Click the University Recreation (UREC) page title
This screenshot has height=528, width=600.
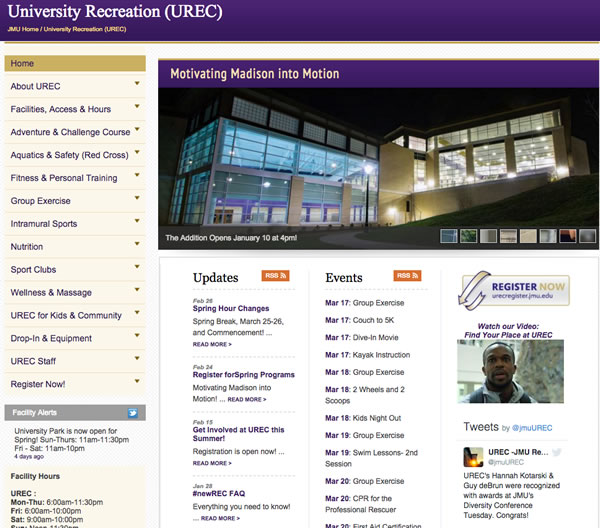pos(115,11)
